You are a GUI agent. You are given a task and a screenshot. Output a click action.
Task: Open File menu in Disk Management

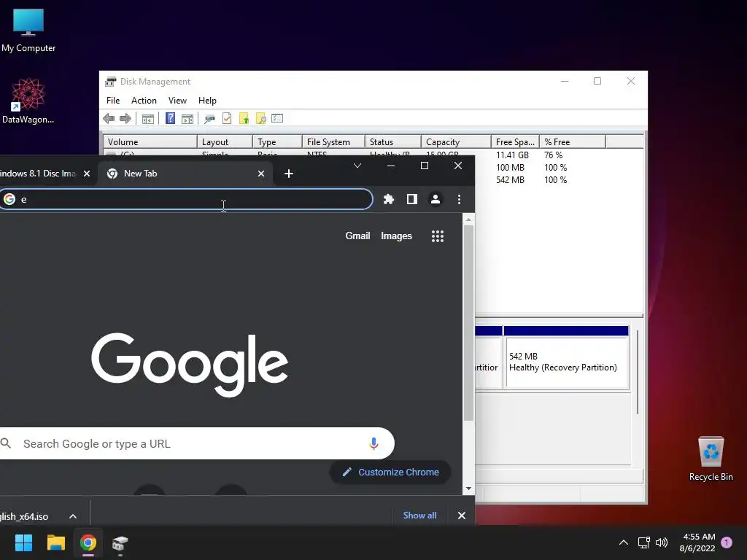(113, 101)
